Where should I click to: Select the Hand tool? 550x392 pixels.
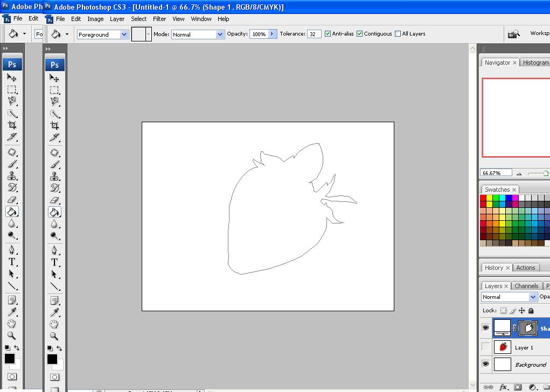point(54,324)
